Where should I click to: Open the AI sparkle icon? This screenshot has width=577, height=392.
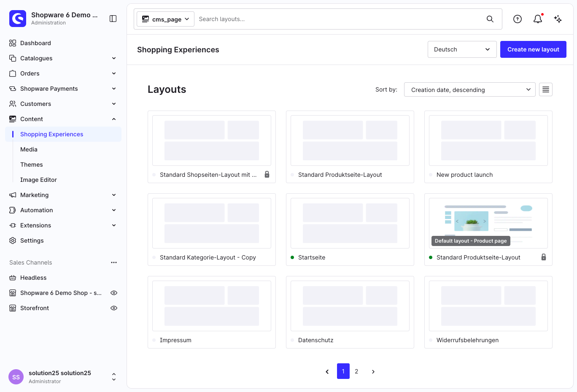click(x=558, y=19)
